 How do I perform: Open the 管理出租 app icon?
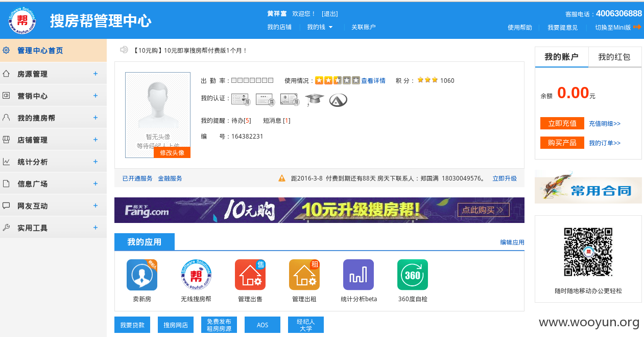click(304, 275)
